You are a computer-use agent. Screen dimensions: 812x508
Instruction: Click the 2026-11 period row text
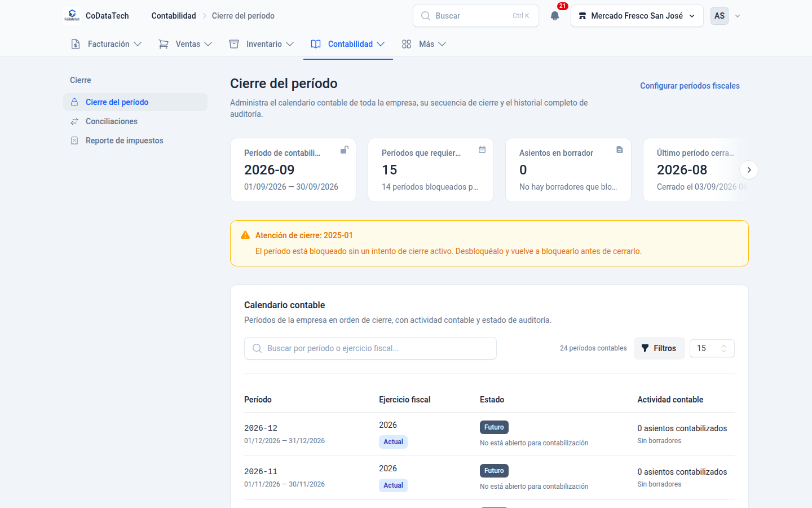(x=261, y=471)
